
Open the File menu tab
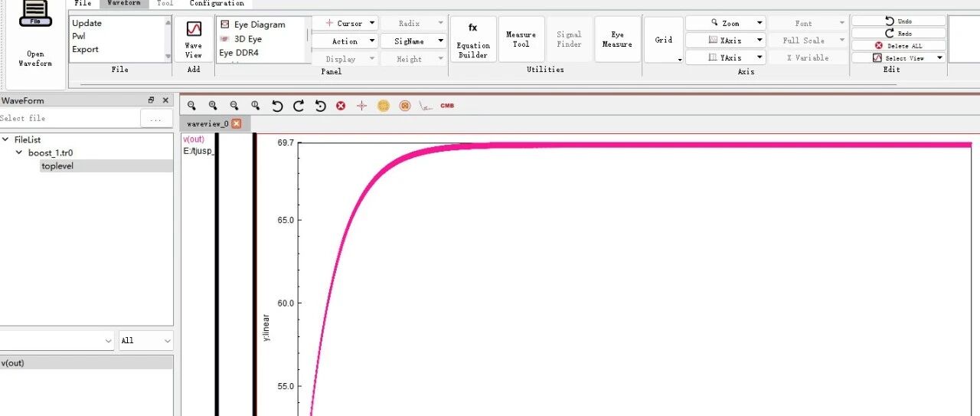click(83, 4)
